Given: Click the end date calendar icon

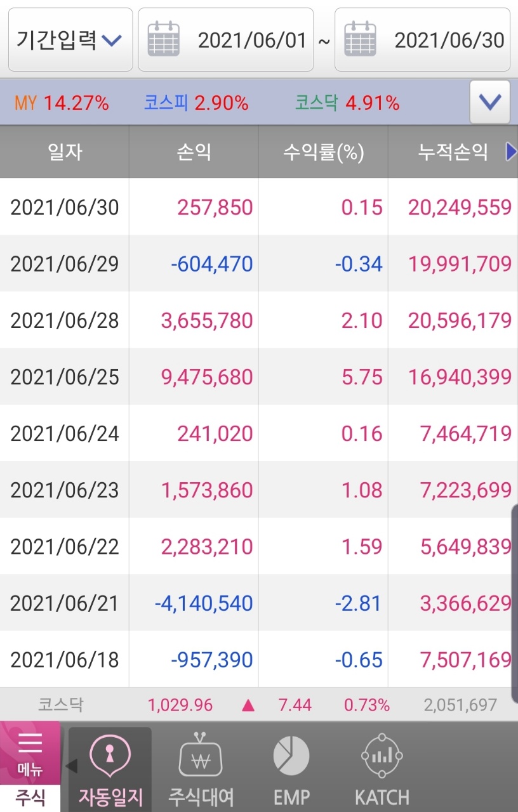Looking at the screenshot, I should point(361,39).
